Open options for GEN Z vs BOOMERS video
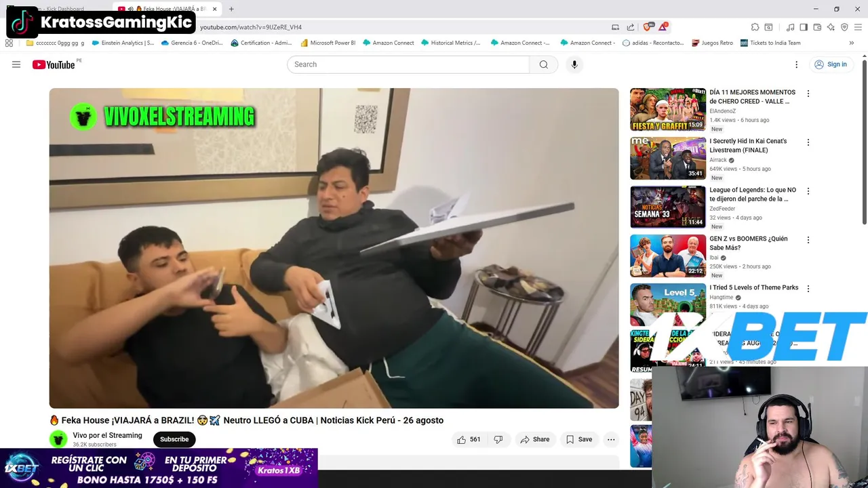This screenshot has height=488, width=868. click(808, 240)
